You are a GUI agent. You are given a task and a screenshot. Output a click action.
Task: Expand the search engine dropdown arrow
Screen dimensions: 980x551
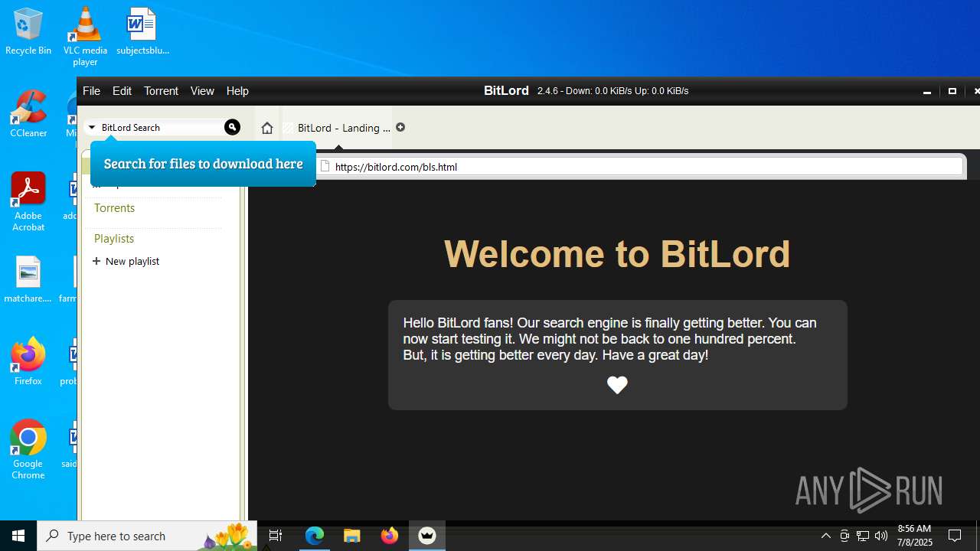(92, 128)
